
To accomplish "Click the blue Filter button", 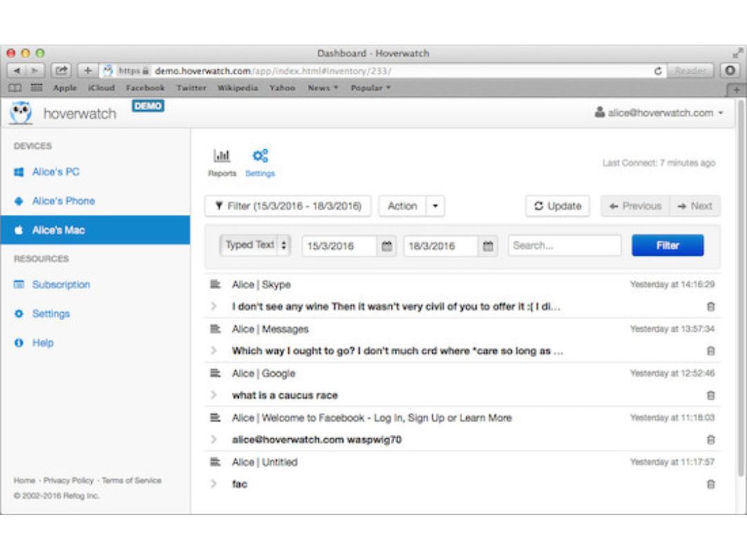I will pyautogui.click(x=667, y=245).
